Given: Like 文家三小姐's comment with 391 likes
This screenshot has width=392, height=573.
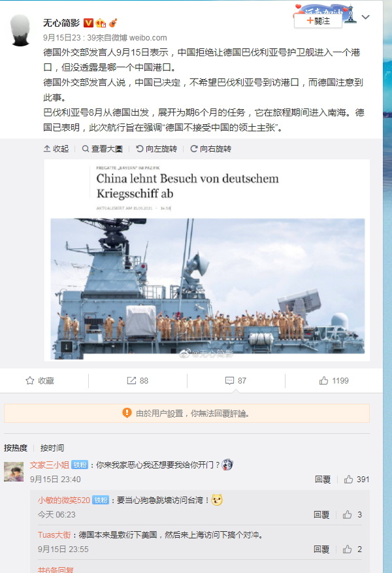Looking at the screenshot, I should click(x=357, y=480).
